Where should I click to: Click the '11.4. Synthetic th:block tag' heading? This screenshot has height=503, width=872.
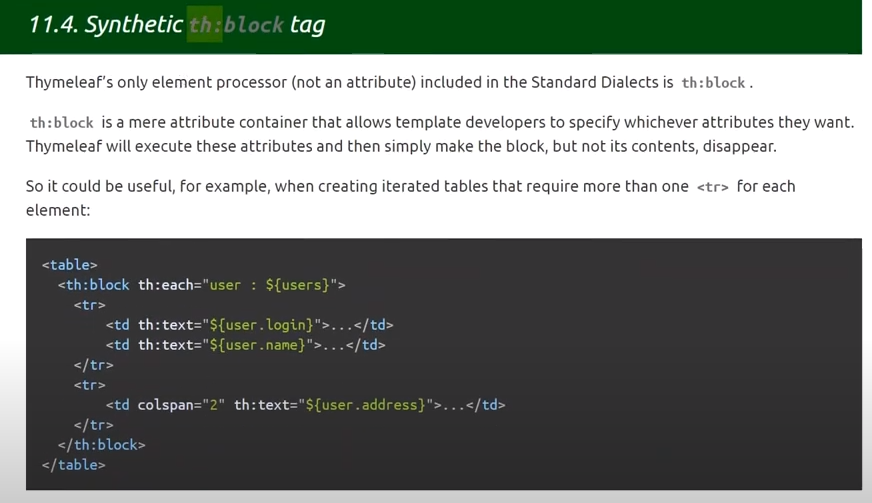click(177, 24)
